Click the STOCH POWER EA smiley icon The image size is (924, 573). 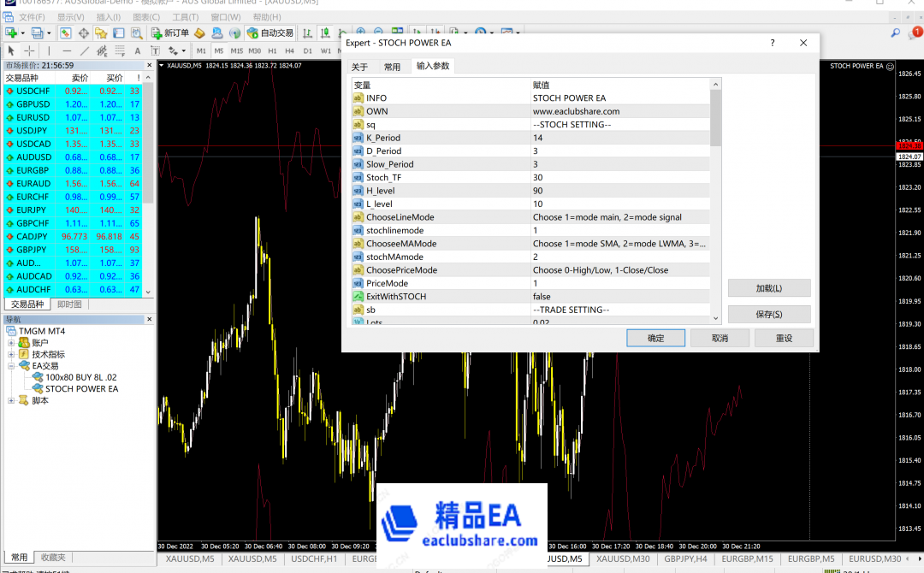[890, 65]
